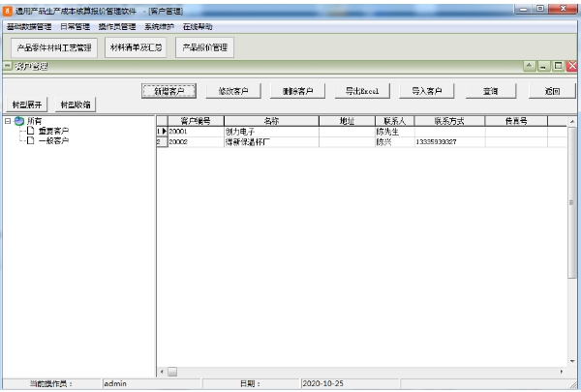Open the 系统维护 menu
This screenshot has height=392, width=581.
click(x=159, y=27)
